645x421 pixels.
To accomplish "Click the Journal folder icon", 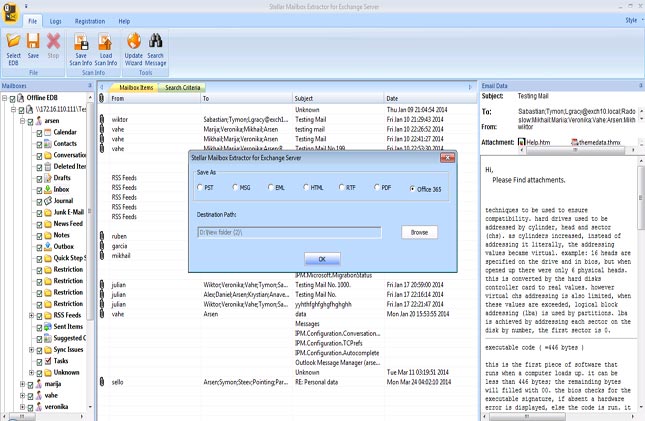I will click(x=48, y=201).
